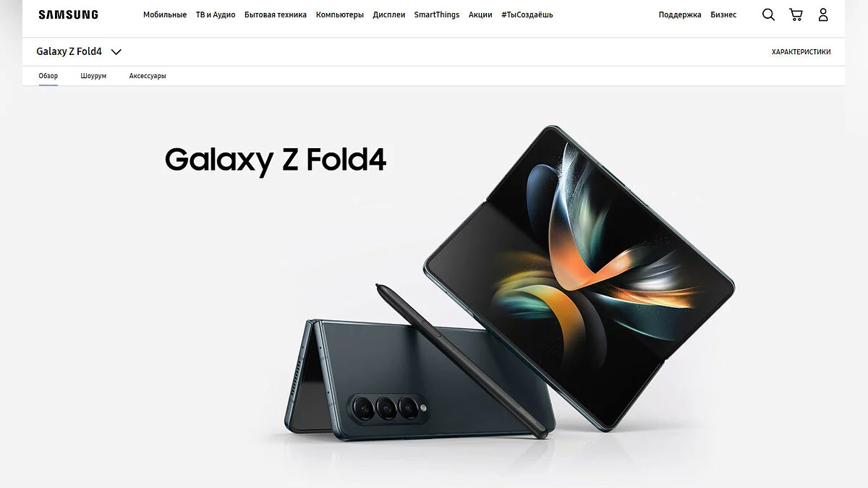Open the ТВ и Аудио menu
Screen dimensions: 868x488
coord(216,14)
